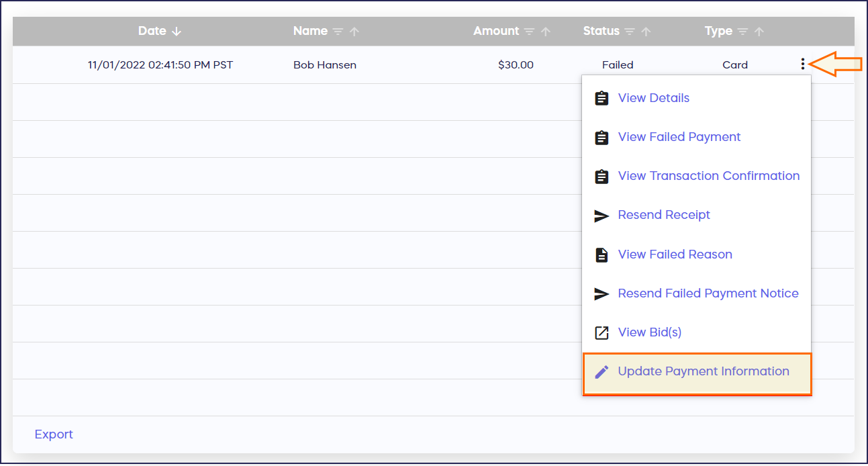Screen dimensions: 868x466
Task: Select the date 11/01/2022 02:41:50 PM PST
Action: click(160, 65)
